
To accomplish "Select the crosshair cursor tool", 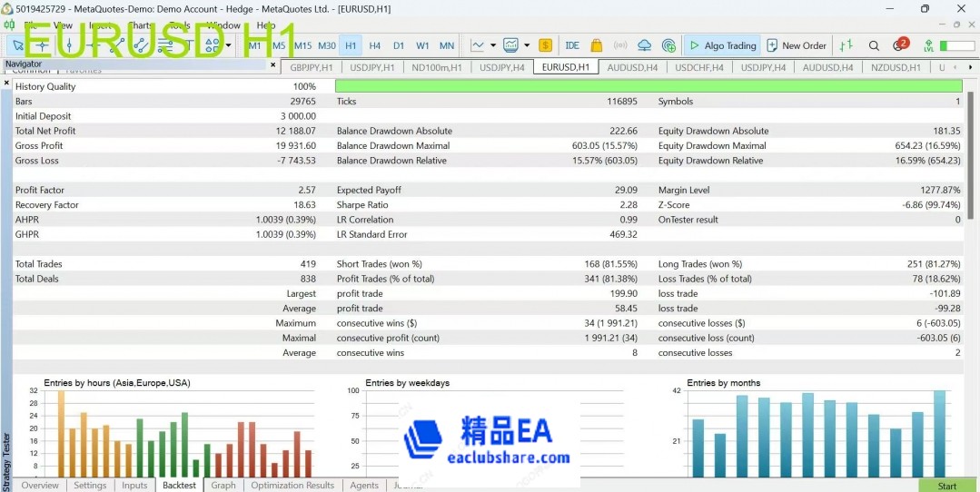I will 42,45.
